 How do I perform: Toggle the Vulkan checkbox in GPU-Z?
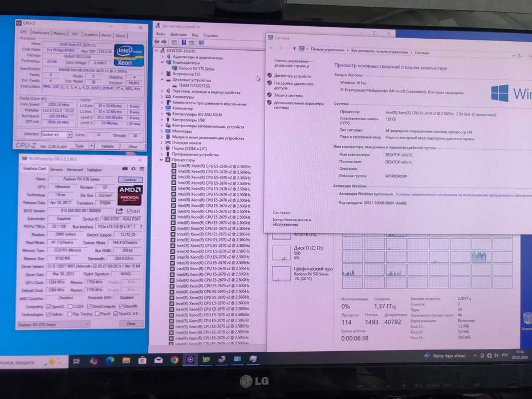pos(48,315)
